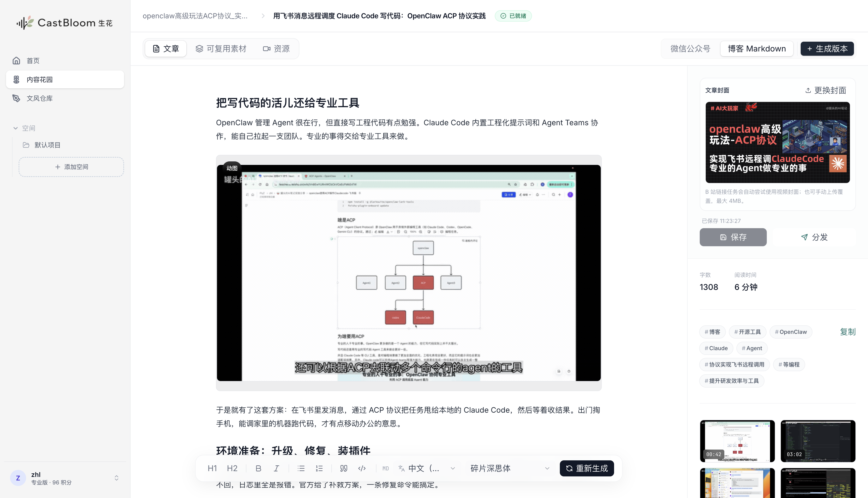868x498 pixels.
Task: Click the #Claude tag
Action: 716,348
